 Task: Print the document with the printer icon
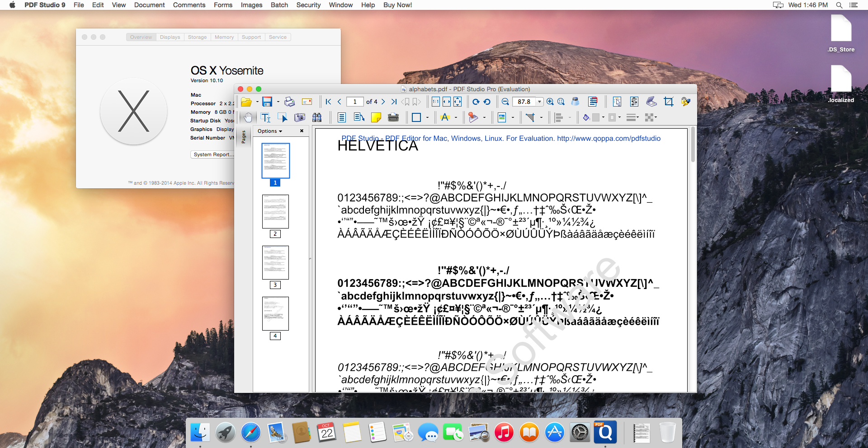click(289, 102)
